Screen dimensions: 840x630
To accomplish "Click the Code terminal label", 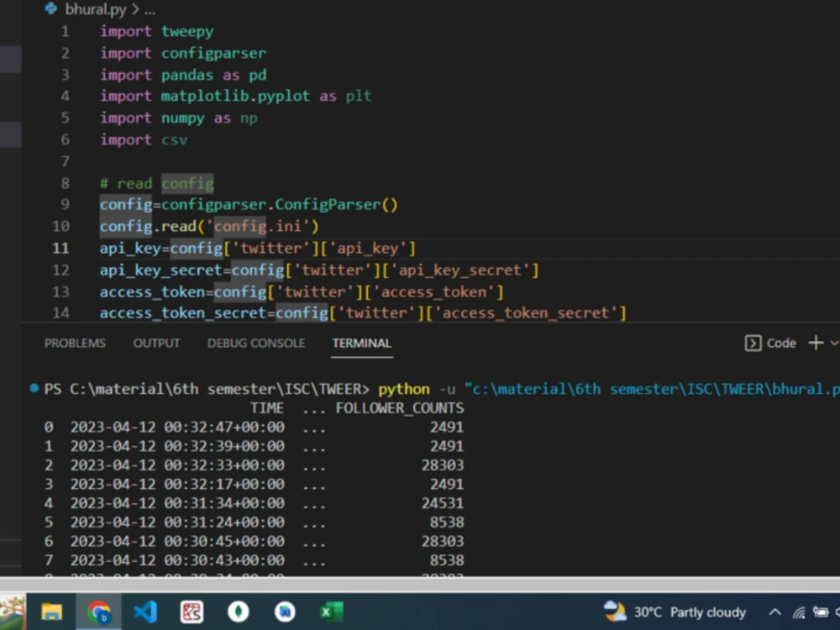I will tap(781, 343).
